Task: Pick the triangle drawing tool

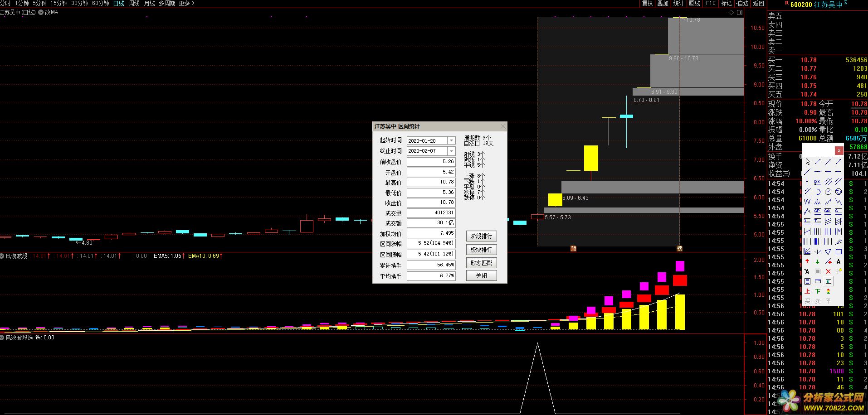Action: point(828,251)
